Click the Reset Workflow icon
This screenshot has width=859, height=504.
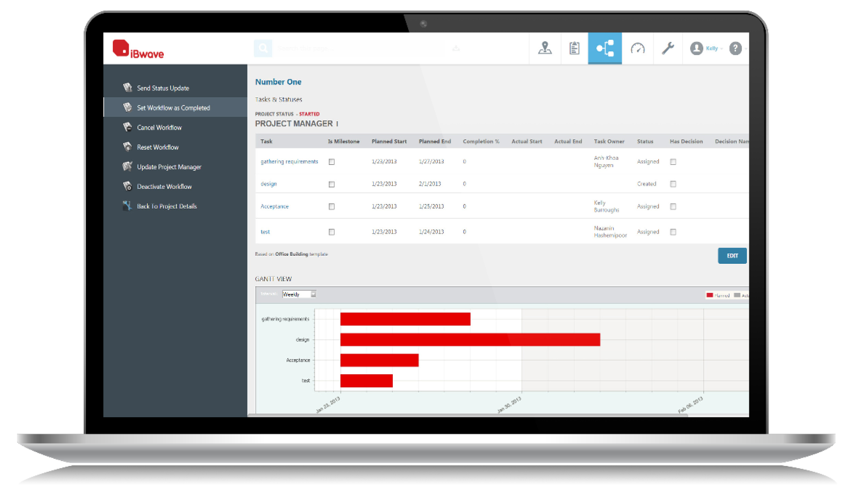coord(128,146)
